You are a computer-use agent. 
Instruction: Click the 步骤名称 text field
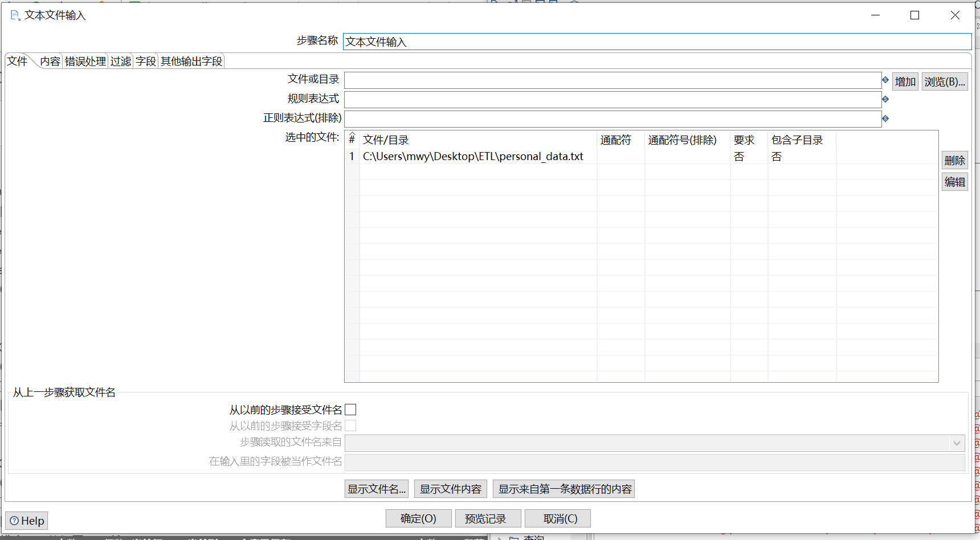657,42
